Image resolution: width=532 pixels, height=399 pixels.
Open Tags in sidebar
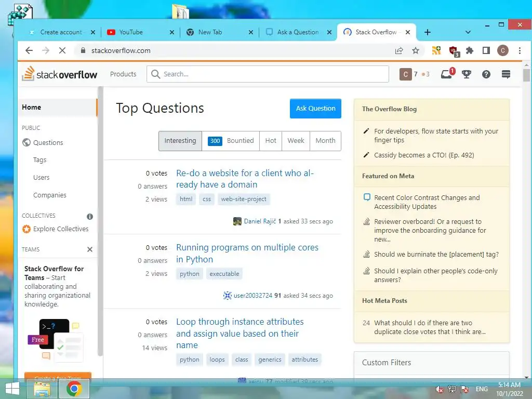39,160
